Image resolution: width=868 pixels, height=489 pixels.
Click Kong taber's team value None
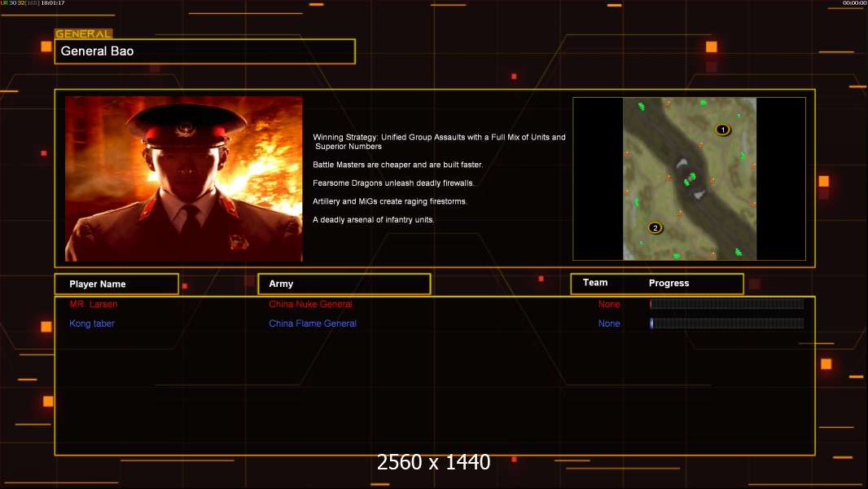pyautogui.click(x=609, y=324)
